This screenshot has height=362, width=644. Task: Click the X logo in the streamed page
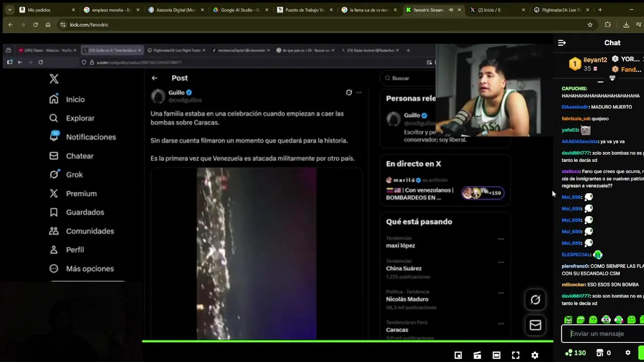click(54, 79)
